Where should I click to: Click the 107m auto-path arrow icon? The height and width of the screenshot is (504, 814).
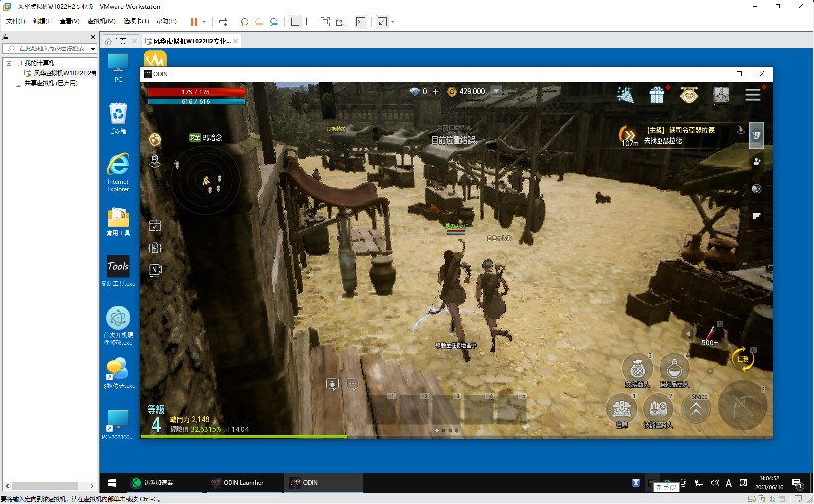pyautogui.click(x=629, y=135)
